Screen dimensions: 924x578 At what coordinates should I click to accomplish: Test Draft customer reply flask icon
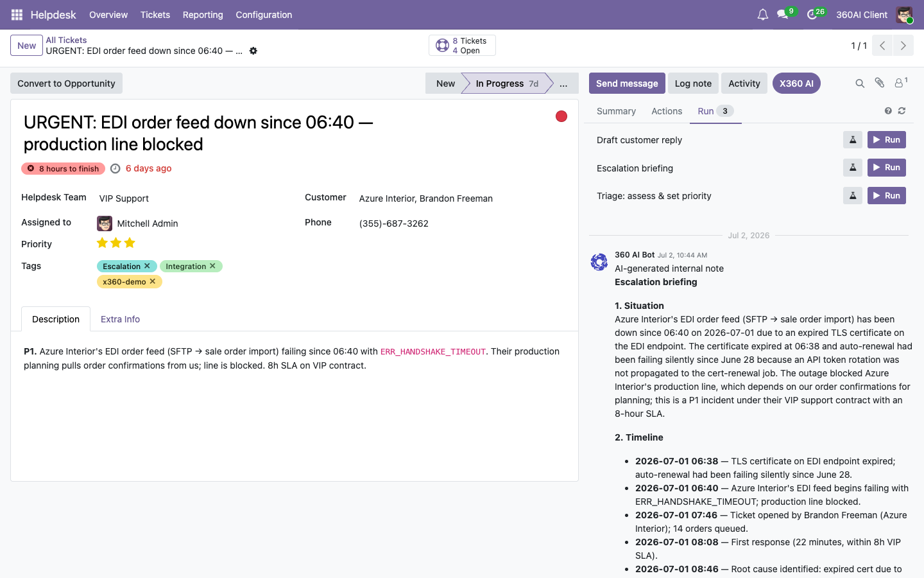853,139
